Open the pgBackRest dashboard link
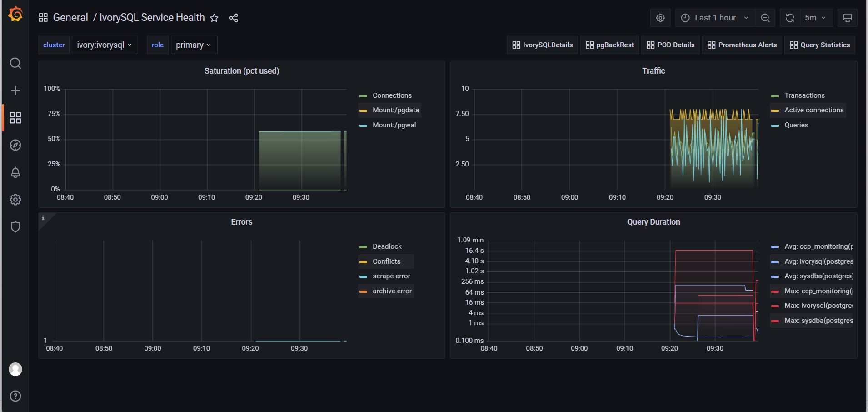This screenshot has width=868, height=412. click(610, 45)
